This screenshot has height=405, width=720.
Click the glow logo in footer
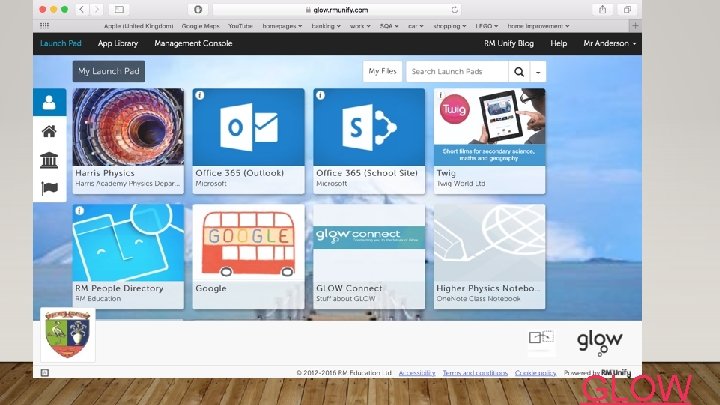pyautogui.click(x=599, y=342)
